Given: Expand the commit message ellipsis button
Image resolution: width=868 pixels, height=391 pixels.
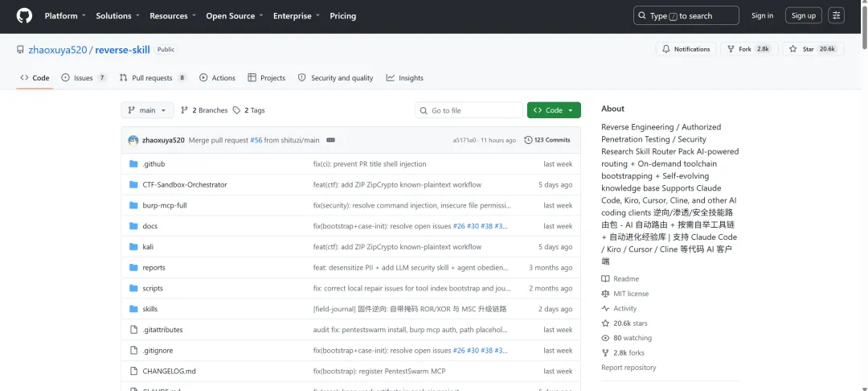Looking at the screenshot, I should [330, 140].
